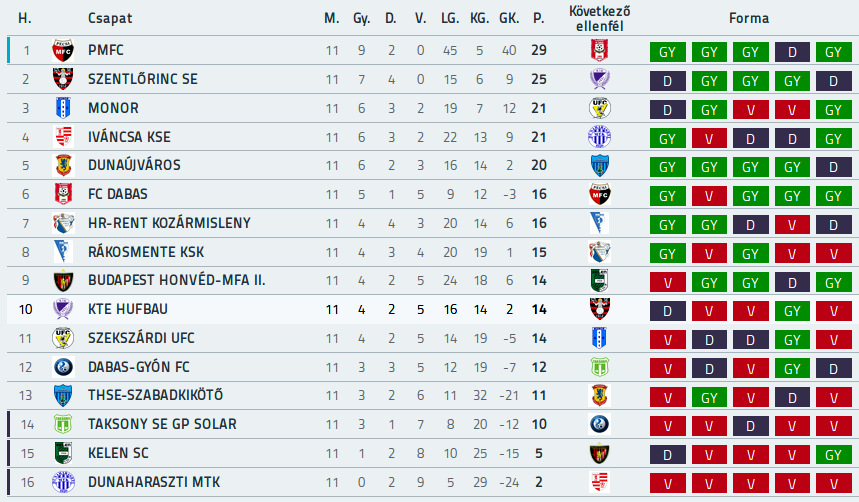This screenshot has width=859, height=502.
Task: Click PMFC's next opponent crest
Action: coord(600,50)
